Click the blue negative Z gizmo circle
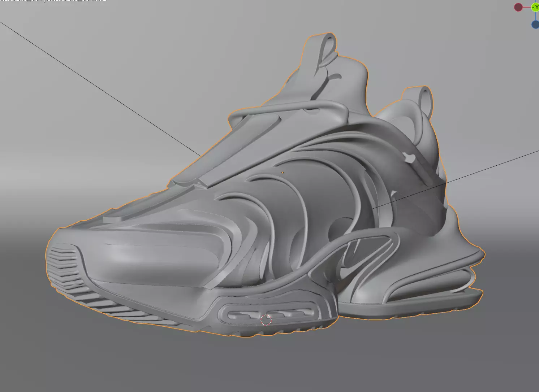 point(535,25)
